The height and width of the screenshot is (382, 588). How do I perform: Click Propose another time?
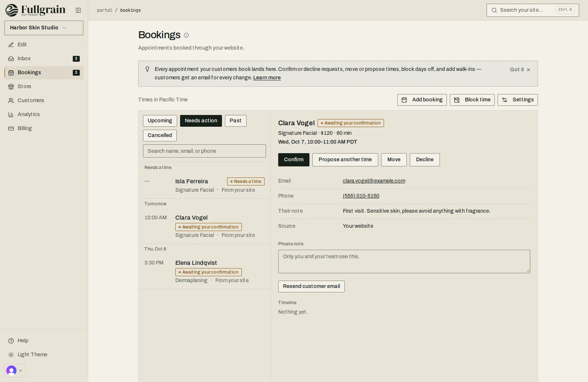click(345, 160)
